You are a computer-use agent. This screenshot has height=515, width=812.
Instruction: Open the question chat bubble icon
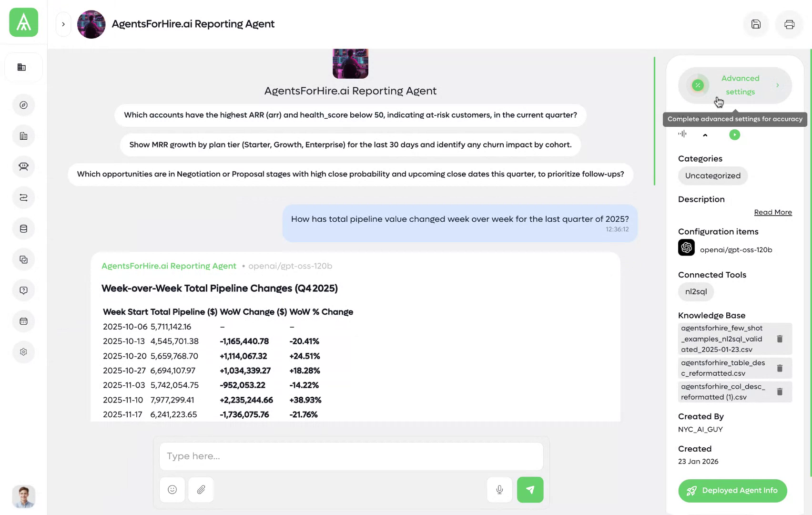tap(23, 290)
